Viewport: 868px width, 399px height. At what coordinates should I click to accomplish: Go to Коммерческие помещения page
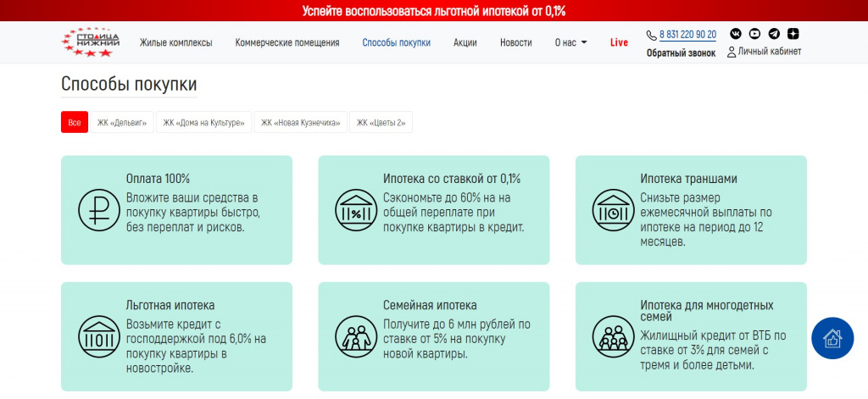point(287,42)
